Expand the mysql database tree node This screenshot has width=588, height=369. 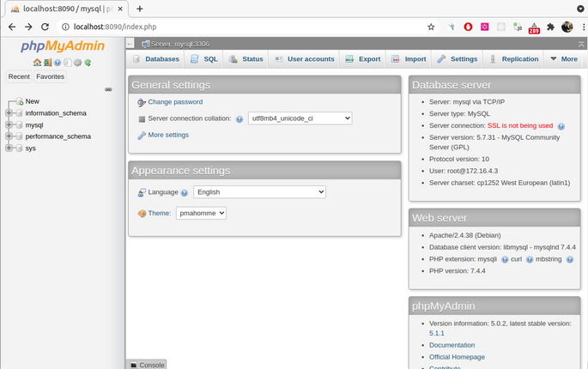[9, 124]
